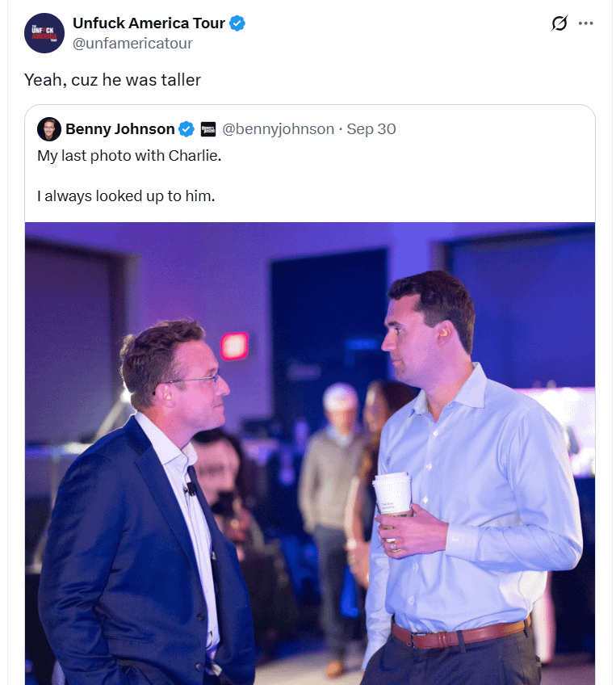Click the coffee cup in the photo
Screen dimensions: 616x685
392,494
